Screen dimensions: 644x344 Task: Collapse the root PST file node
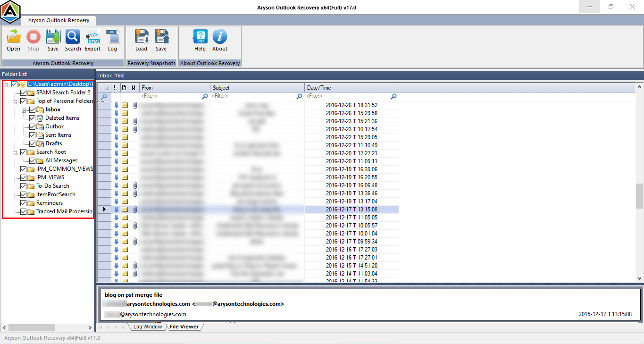pyautogui.click(x=6, y=84)
